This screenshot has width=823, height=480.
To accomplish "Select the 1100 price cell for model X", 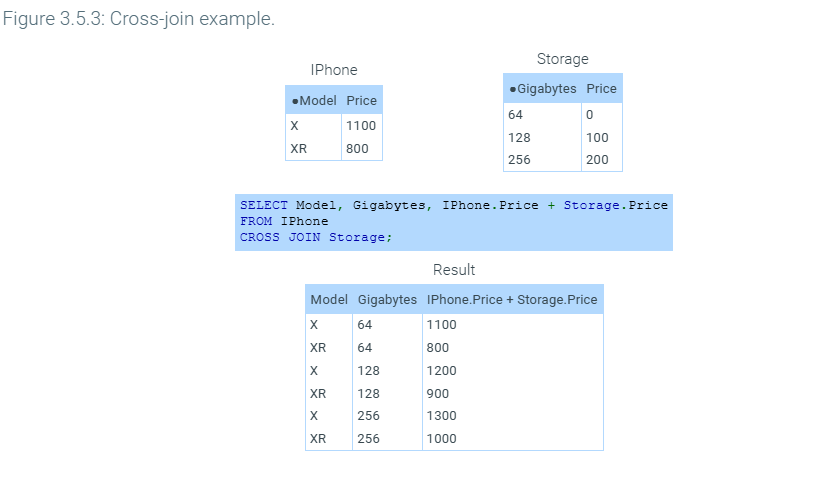I will pyautogui.click(x=361, y=127).
